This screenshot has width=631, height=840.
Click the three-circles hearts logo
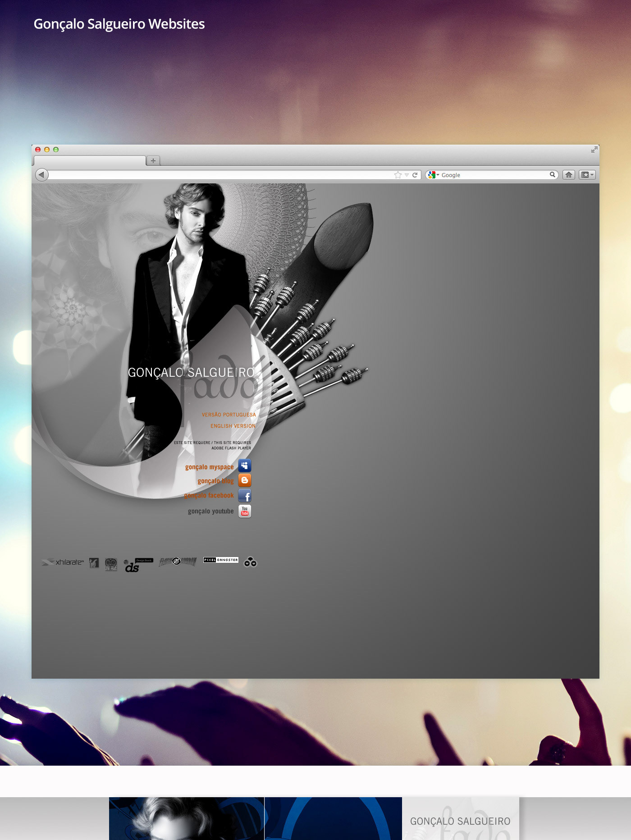(250, 562)
